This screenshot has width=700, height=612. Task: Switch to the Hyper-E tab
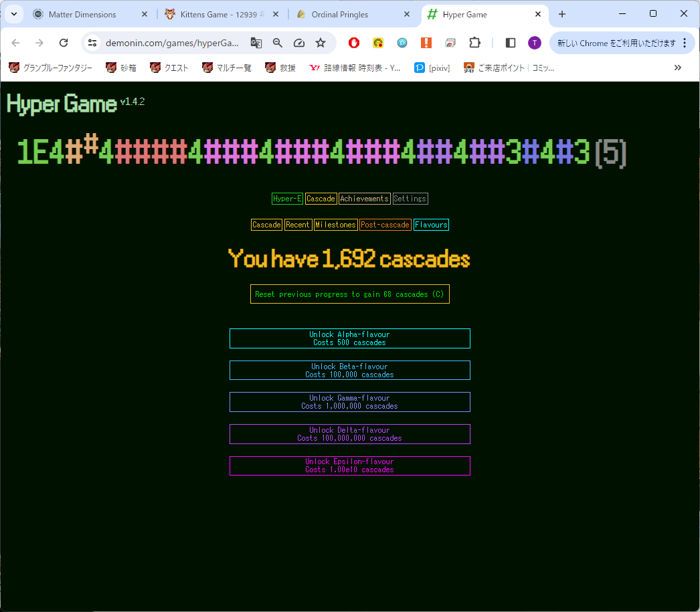coord(287,199)
